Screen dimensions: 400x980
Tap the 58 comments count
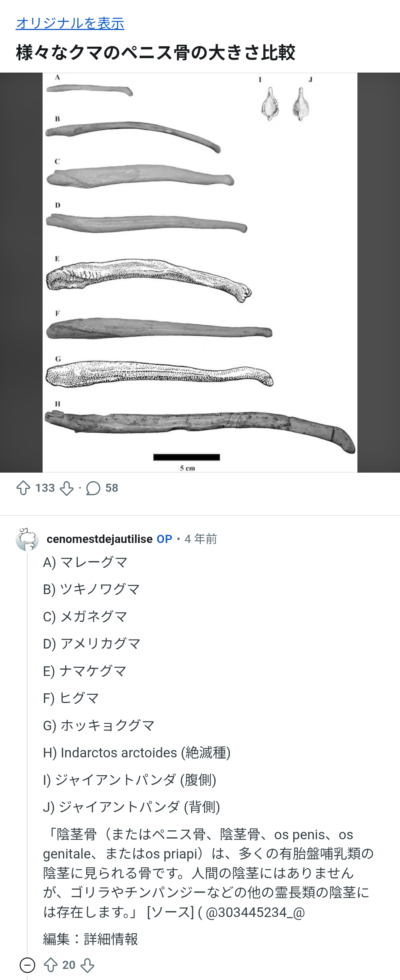(x=111, y=488)
